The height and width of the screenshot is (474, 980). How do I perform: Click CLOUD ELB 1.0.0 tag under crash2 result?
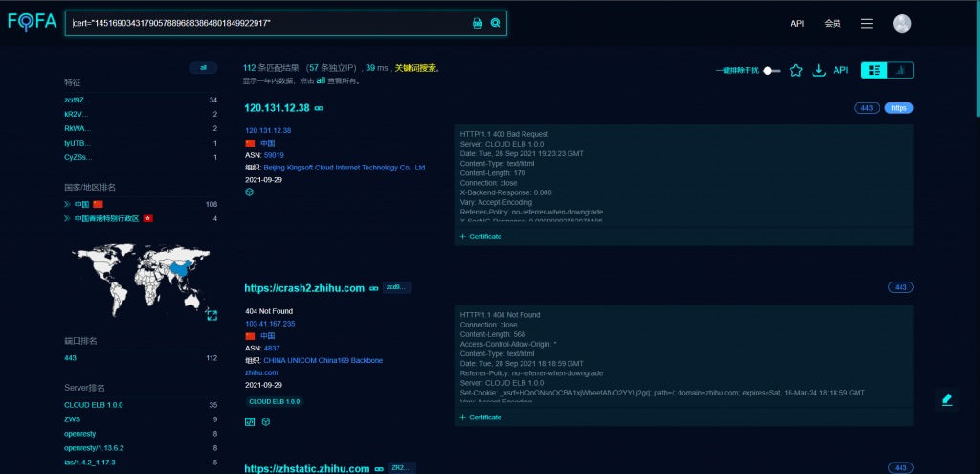click(275, 401)
